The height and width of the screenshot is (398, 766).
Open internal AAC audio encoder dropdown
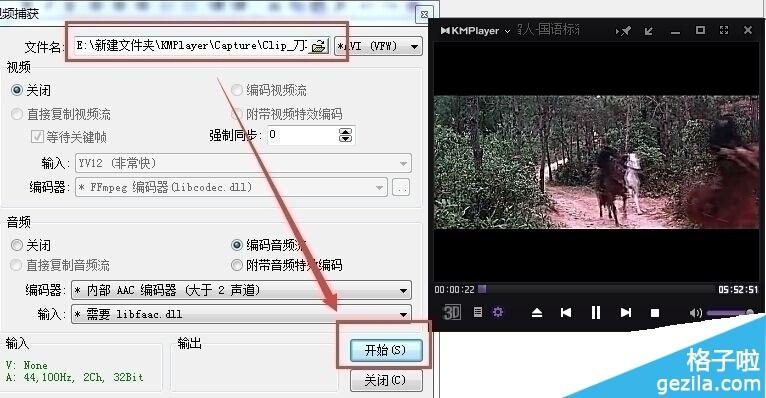(241, 290)
